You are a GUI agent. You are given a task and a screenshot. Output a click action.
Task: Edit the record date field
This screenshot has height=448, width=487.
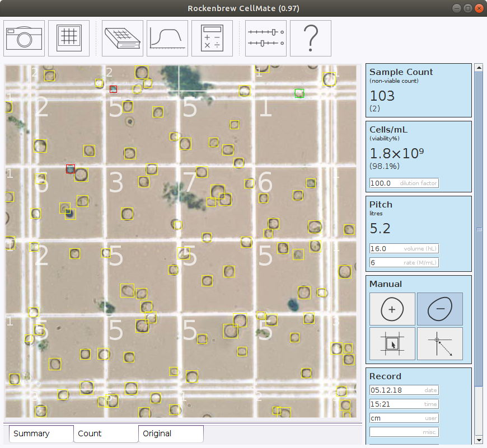(404, 390)
